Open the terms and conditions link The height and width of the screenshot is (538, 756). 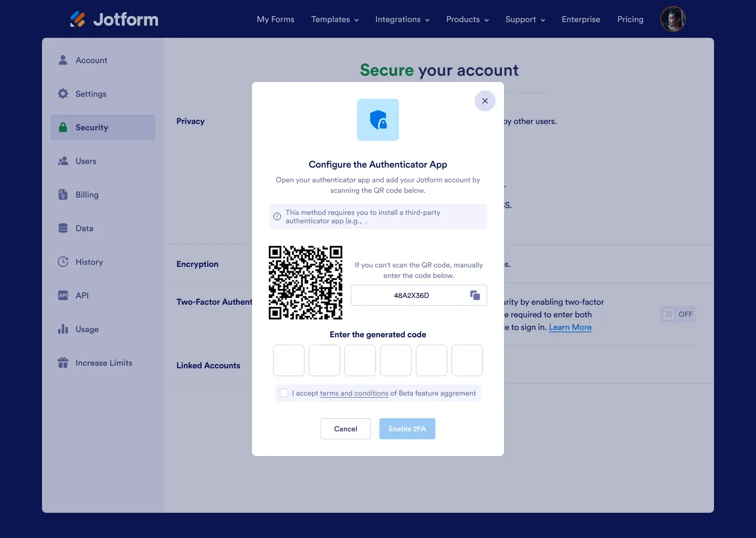pyautogui.click(x=354, y=393)
